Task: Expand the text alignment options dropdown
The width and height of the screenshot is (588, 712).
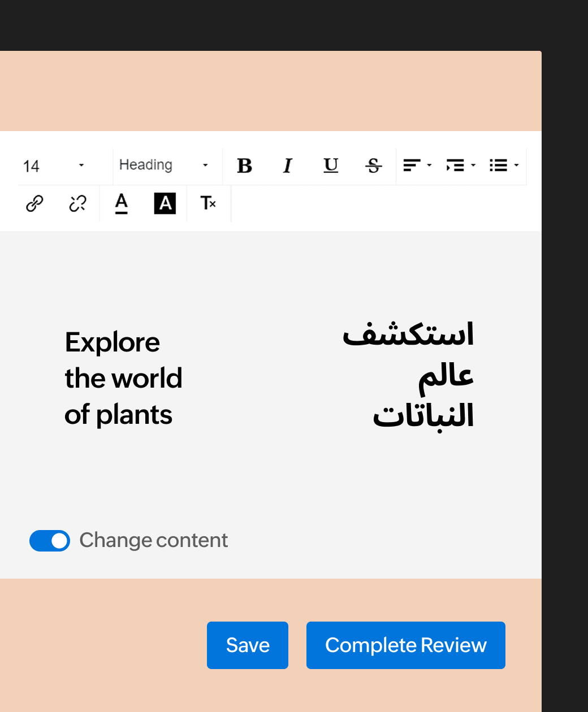Action: point(429,166)
